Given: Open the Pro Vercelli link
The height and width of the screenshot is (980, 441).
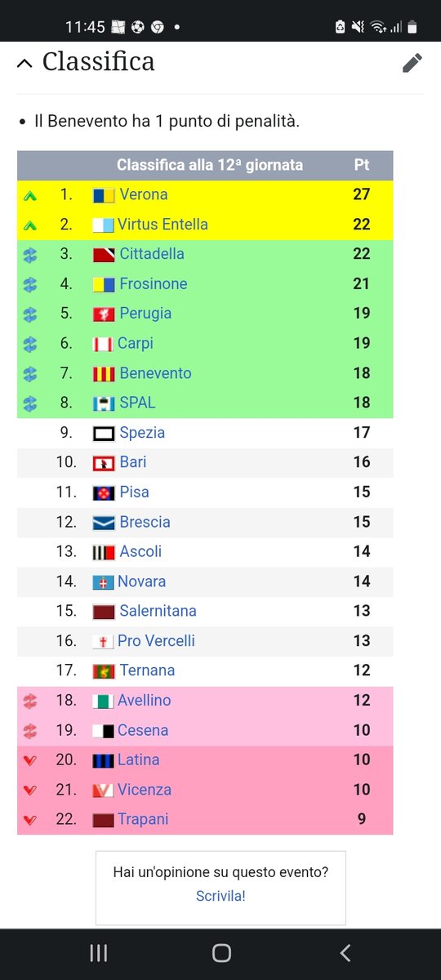Looking at the screenshot, I should (x=156, y=641).
